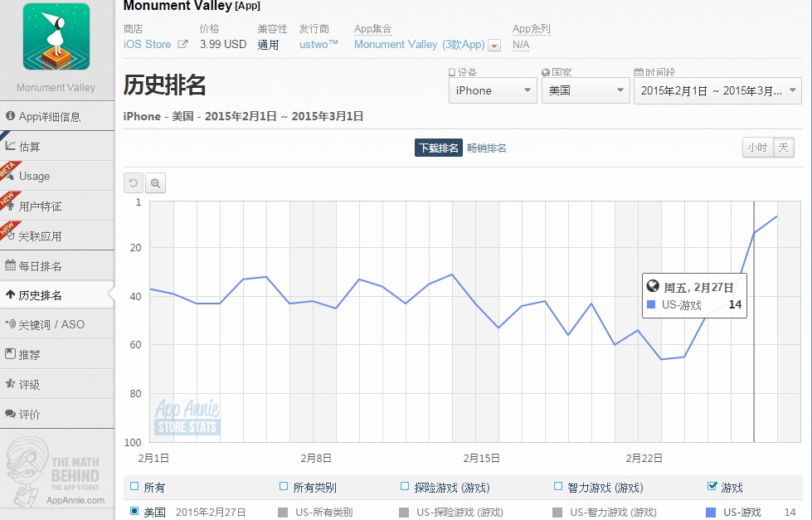Click the chart icon beside 估算
The image size is (812, 520).
[x=10, y=145]
